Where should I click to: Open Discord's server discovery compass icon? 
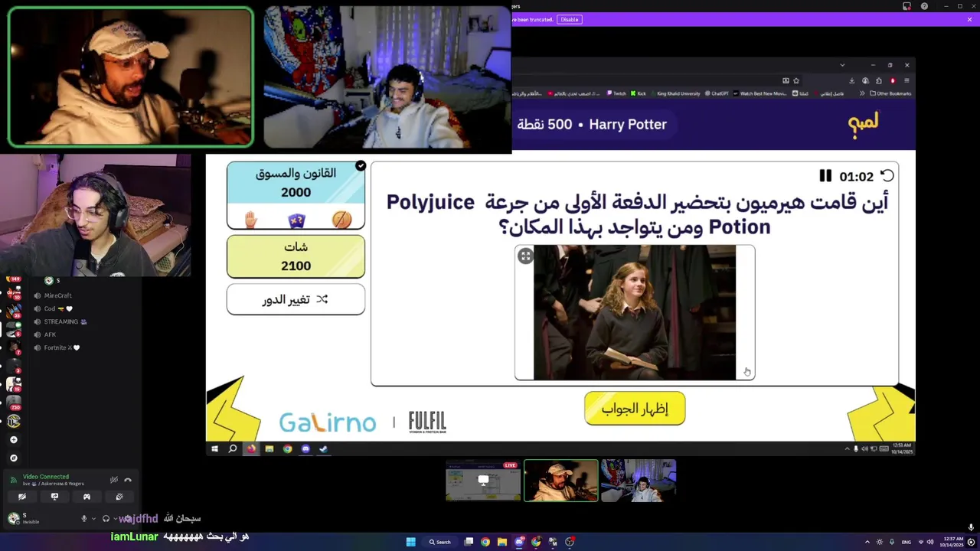13,458
